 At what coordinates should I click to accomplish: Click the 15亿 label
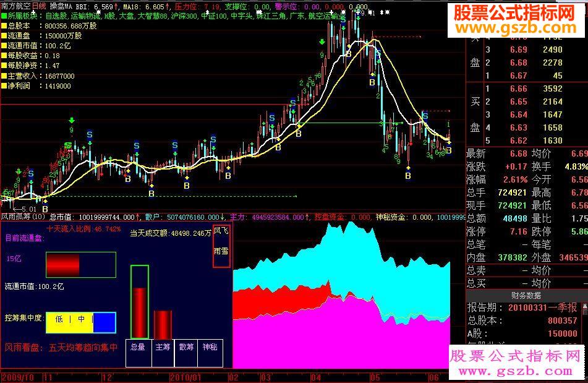(14, 259)
